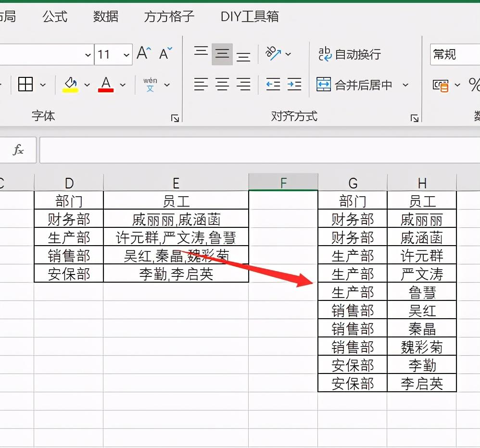Align text left
The height and width of the screenshot is (448, 480).
(x=201, y=84)
